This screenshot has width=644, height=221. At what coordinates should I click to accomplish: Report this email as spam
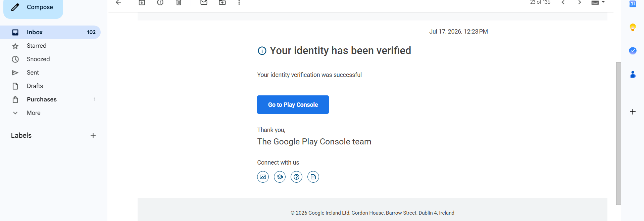(x=160, y=2)
